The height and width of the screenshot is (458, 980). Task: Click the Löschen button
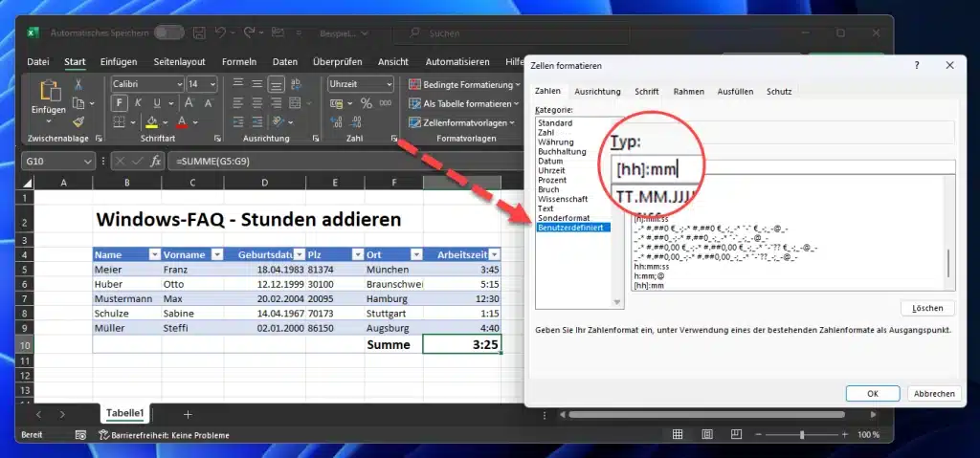927,308
